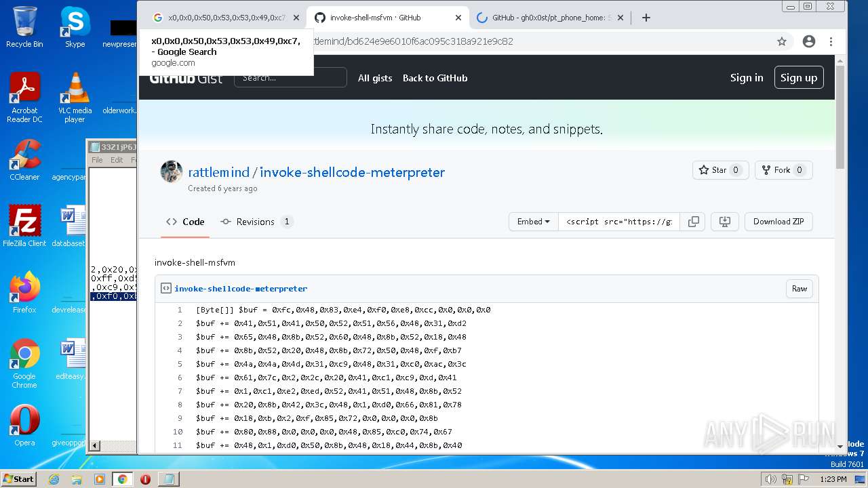868x488 pixels.
Task: Close the invoke-shell-msfvm GitHub tab
Action: point(458,18)
